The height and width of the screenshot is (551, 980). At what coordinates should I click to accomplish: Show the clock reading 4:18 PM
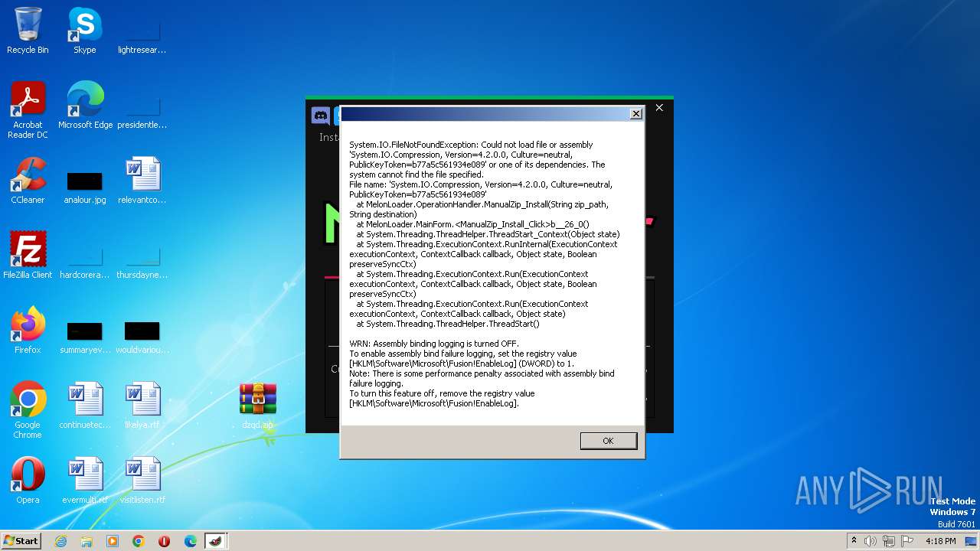click(940, 541)
